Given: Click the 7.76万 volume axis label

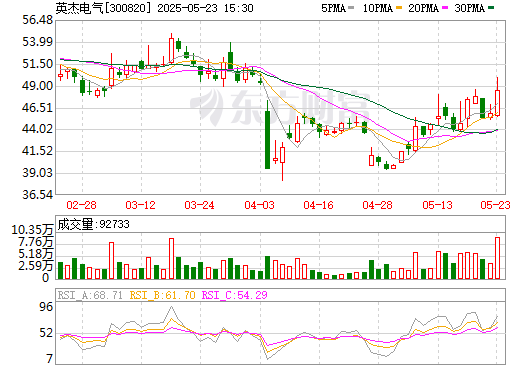Looking at the screenshot, I should tap(36, 242).
